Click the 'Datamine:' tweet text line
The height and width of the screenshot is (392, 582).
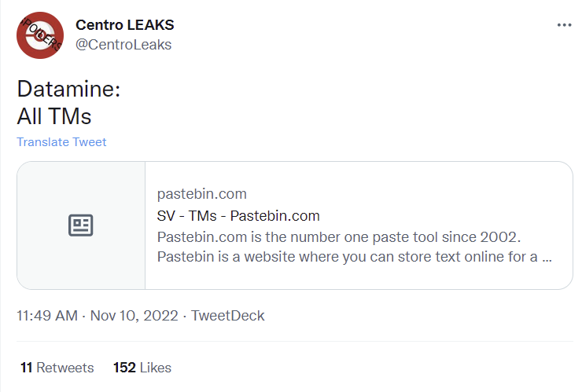68,90
